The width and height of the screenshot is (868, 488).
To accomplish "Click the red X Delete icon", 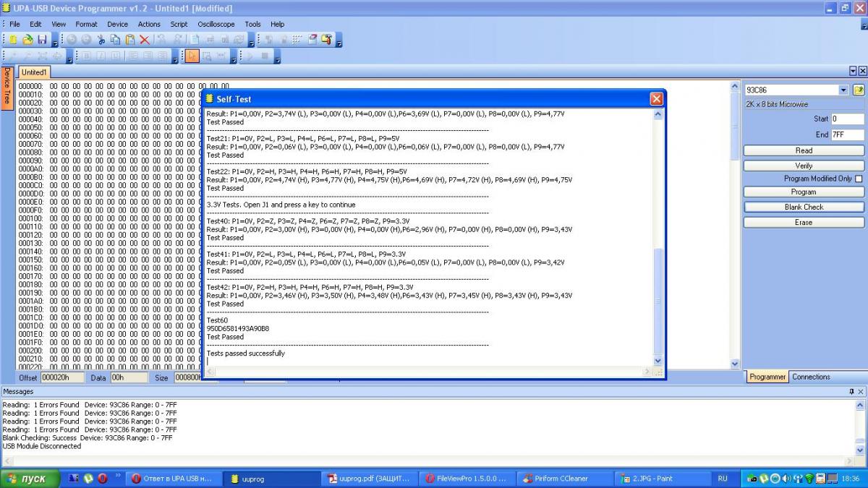I will click(x=145, y=40).
